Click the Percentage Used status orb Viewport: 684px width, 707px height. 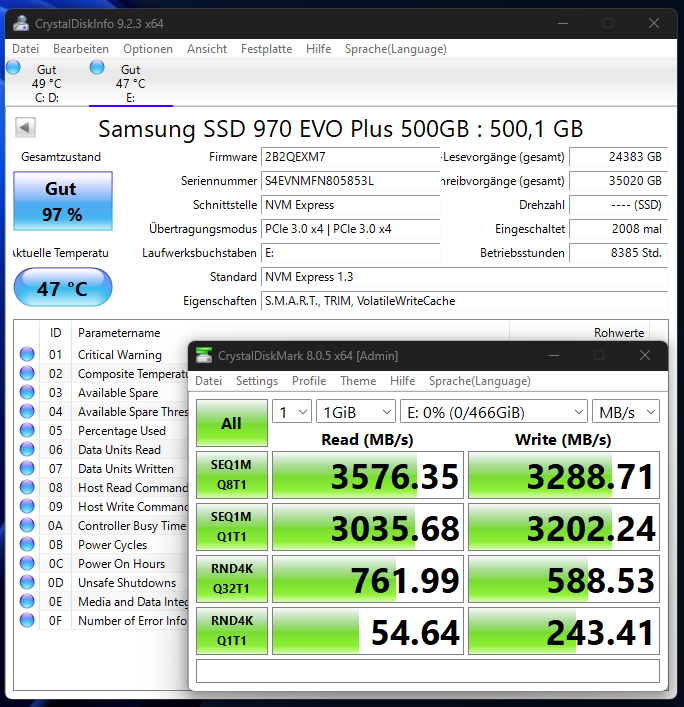coord(27,431)
